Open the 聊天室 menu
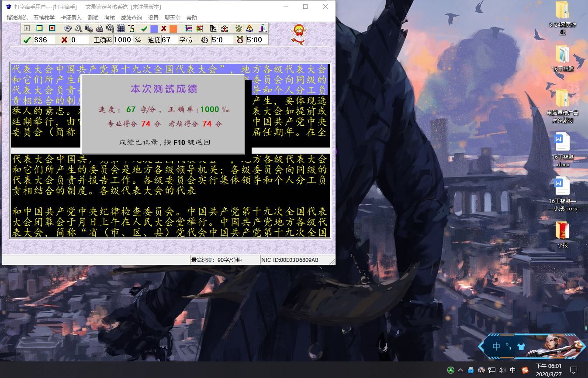Image resolution: width=588 pixels, height=378 pixels. point(173,18)
